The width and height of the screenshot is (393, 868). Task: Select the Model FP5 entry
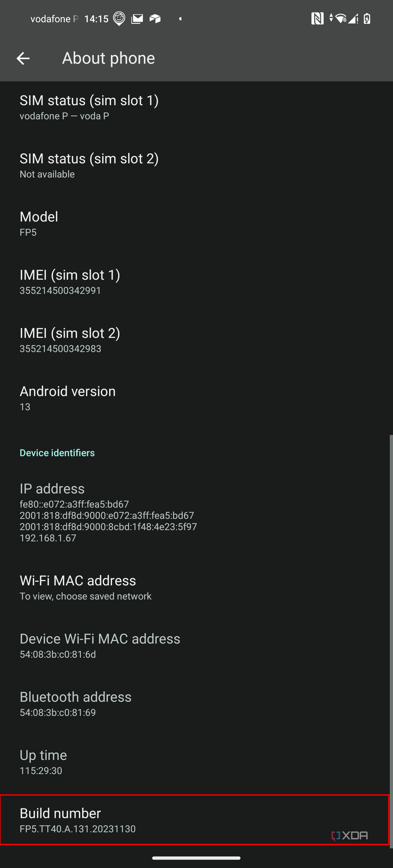[x=195, y=224]
